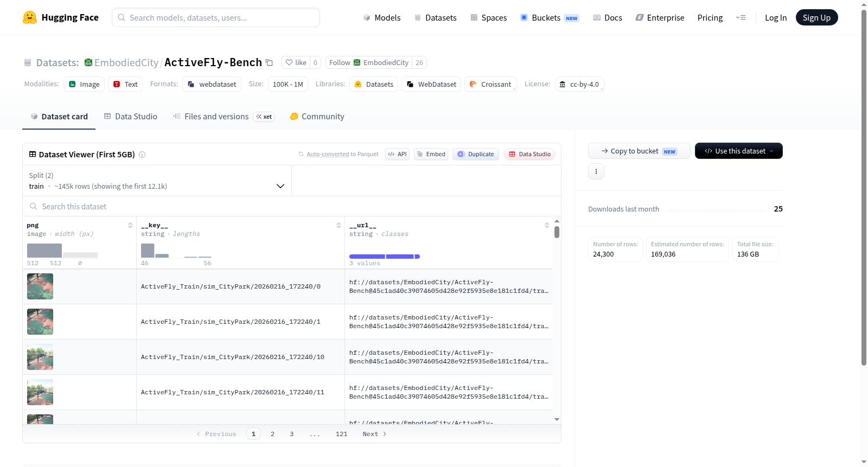
Task: Open the Community tab
Action: (x=317, y=117)
